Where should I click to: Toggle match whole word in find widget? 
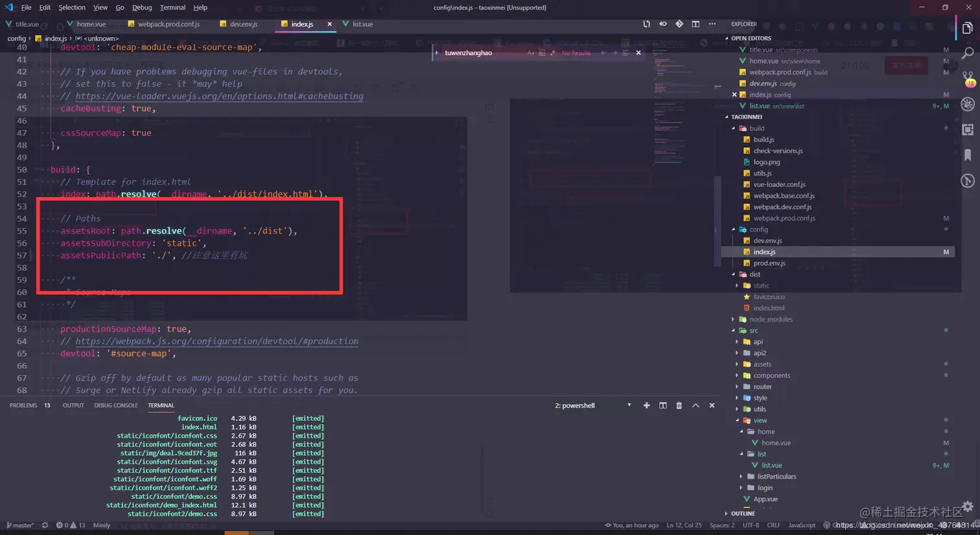pos(542,53)
